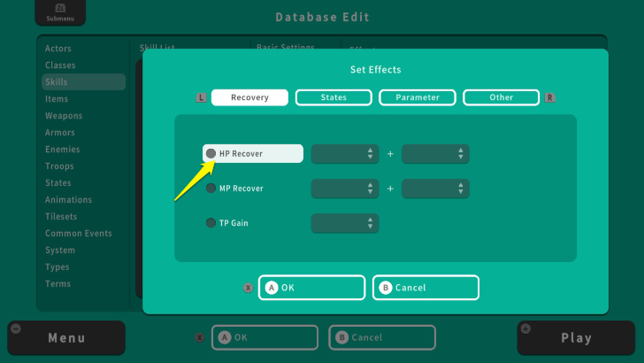Click the plus icon on Play button

click(525, 328)
